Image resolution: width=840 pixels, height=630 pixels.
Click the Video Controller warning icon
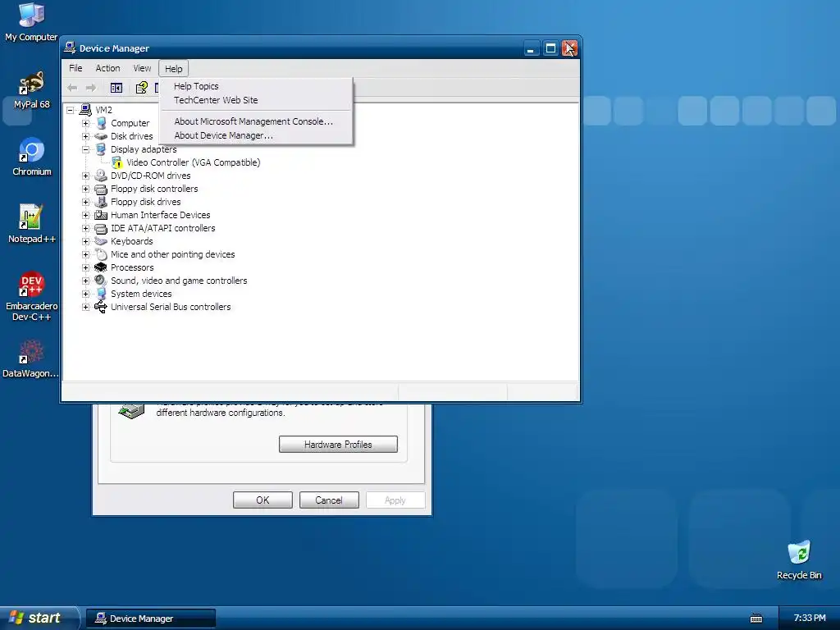[x=116, y=163]
